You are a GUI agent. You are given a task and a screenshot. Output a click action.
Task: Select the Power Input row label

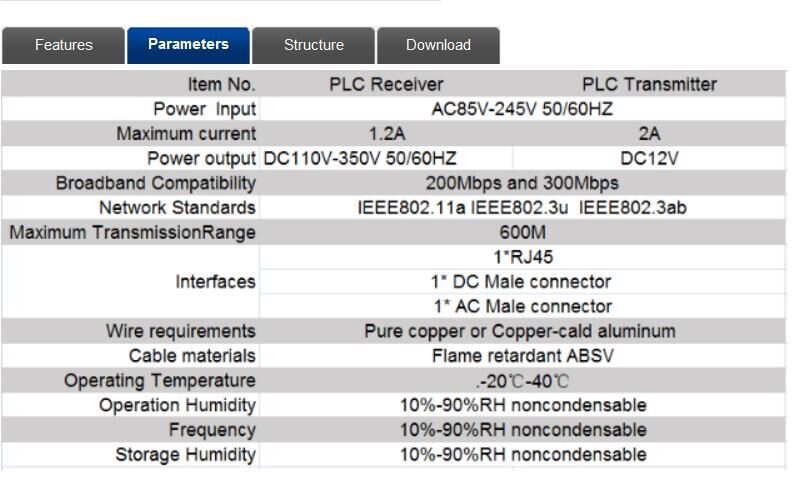[204, 109]
